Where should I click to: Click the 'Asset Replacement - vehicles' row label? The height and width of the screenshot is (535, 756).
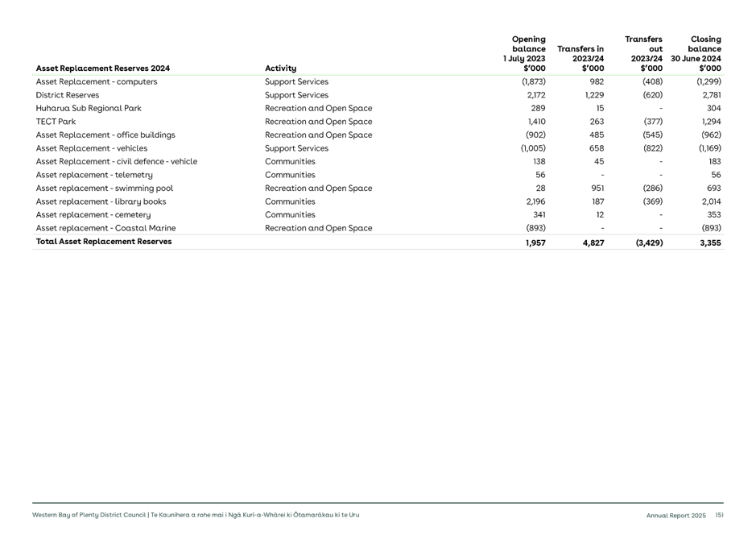point(92,148)
